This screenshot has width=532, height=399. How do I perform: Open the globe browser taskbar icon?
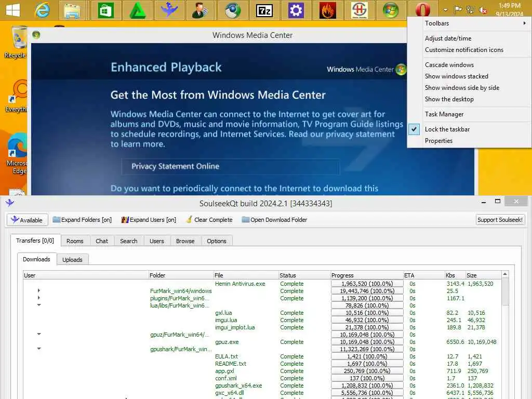coord(232,10)
